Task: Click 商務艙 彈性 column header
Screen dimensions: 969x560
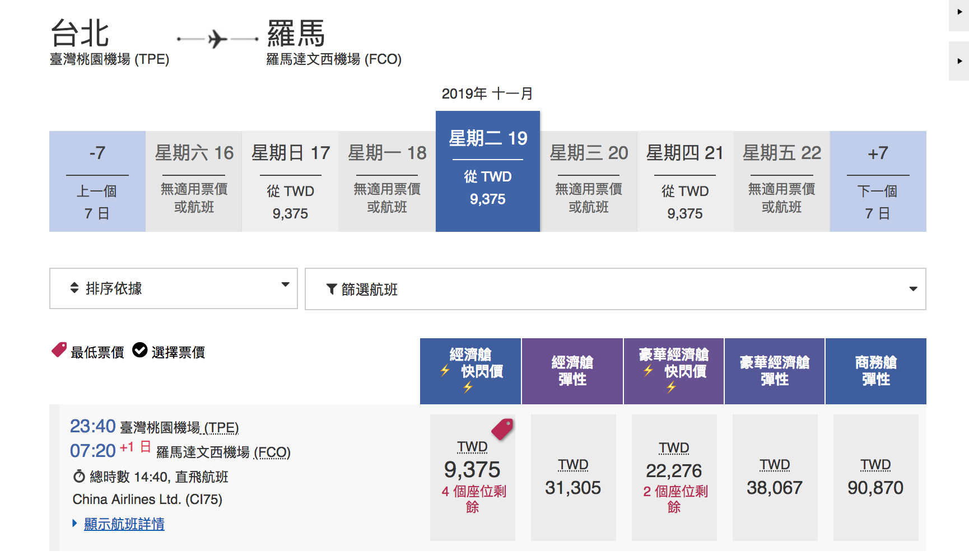Action: coord(876,371)
